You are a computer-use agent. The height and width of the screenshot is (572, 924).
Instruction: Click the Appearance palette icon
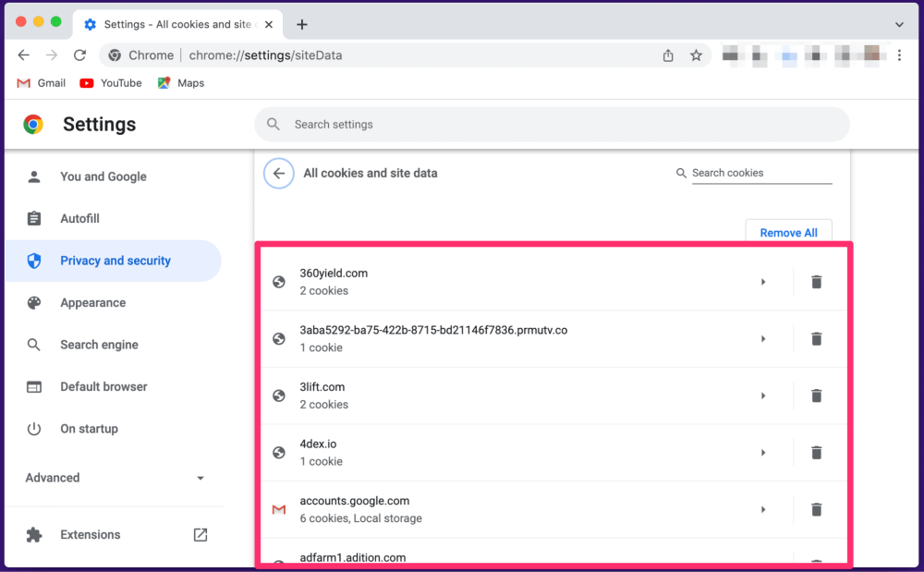(34, 303)
